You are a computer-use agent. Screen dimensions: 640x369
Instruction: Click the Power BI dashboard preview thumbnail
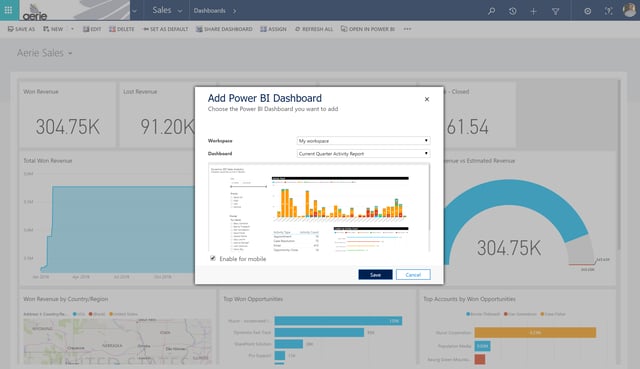pyautogui.click(x=319, y=207)
